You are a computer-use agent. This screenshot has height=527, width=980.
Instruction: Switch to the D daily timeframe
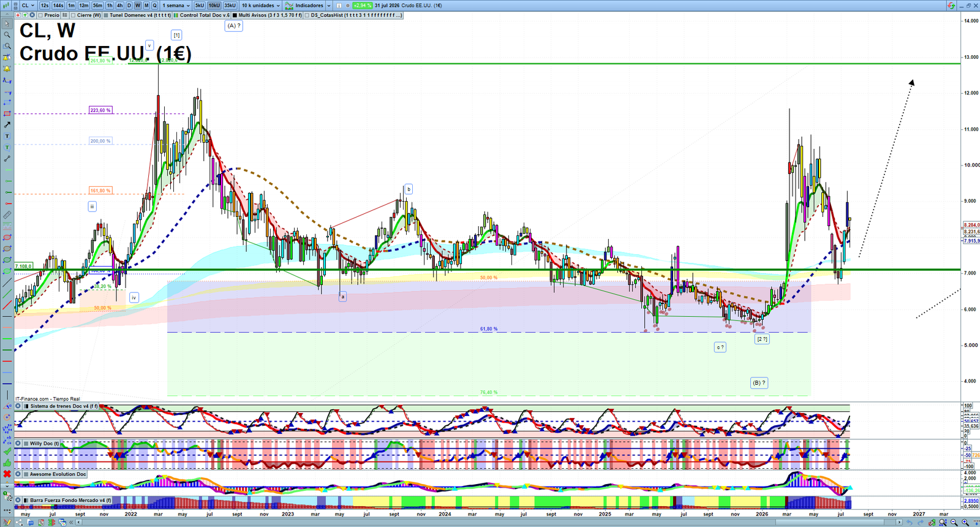point(129,6)
